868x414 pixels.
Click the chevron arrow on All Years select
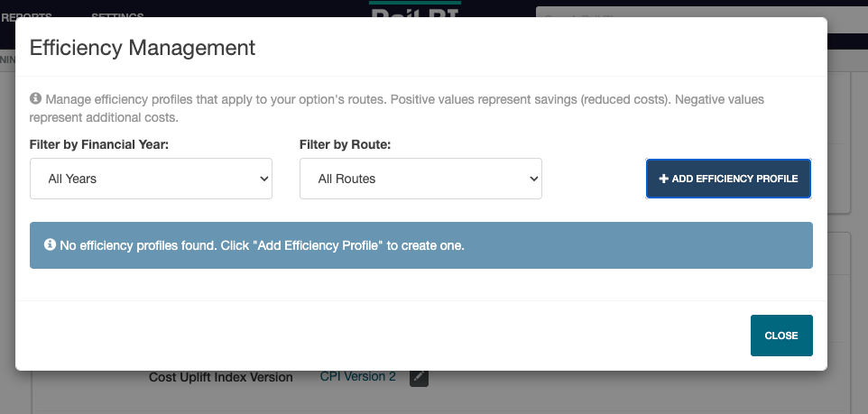click(263, 179)
